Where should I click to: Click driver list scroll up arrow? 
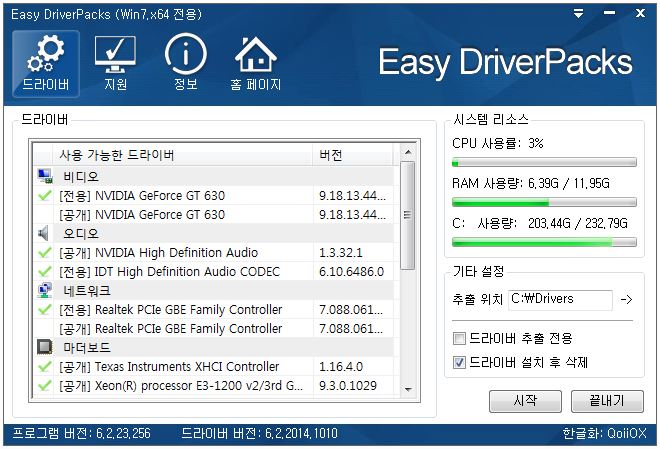click(407, 152)
